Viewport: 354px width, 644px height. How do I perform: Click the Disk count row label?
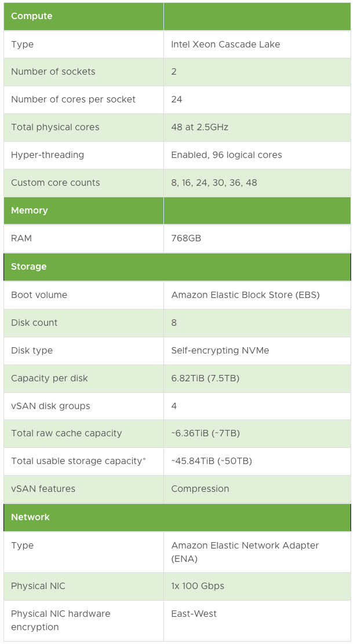(x=34, y=323)
